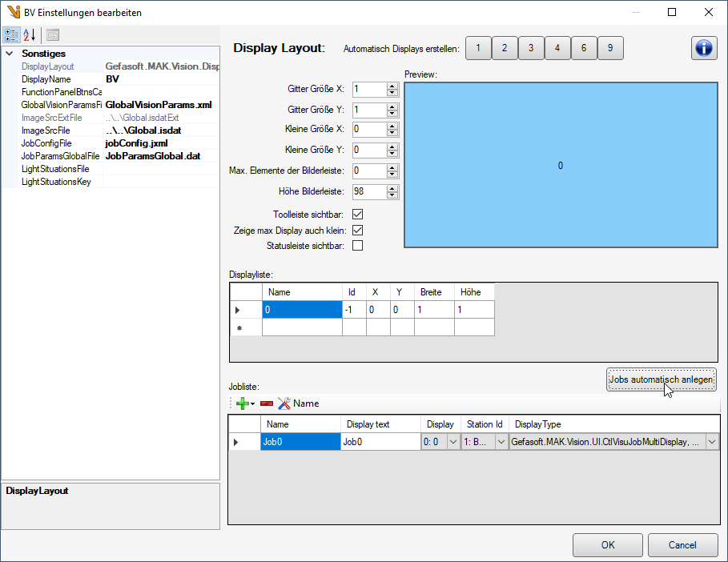Click the Name cell '0' in Displayliste
This screenshot has height=562, width=728.
[x=302, y=310]
